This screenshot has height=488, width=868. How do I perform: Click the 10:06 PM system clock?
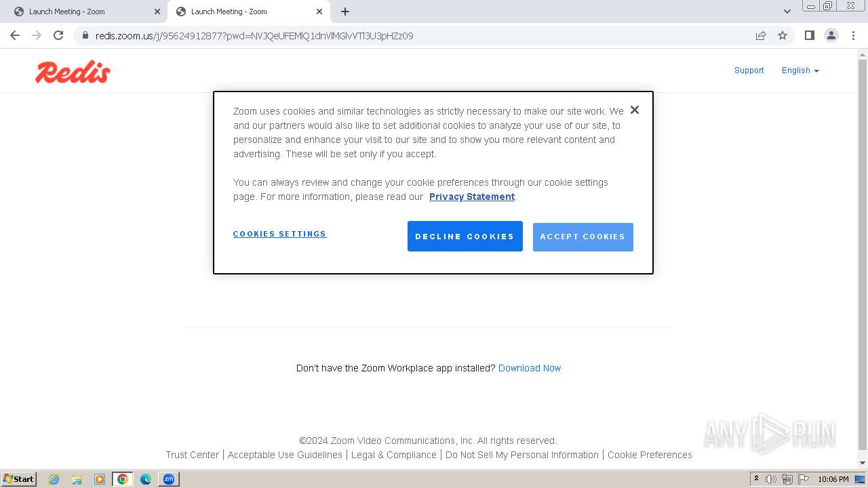(x=833, y=479)
